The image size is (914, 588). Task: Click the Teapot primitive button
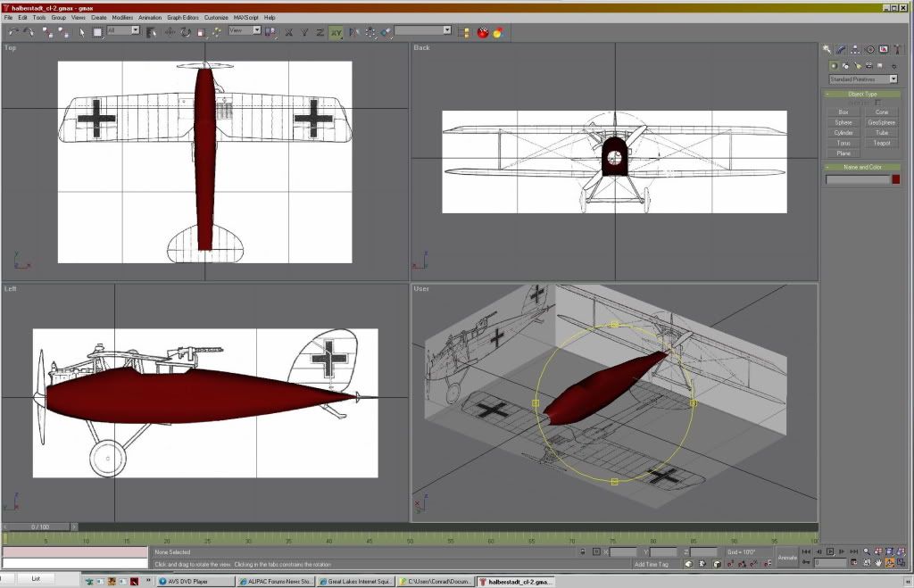coord(881,143)
